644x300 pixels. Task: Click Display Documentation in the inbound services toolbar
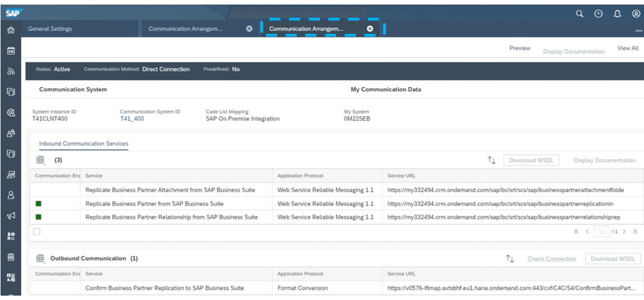605,160
